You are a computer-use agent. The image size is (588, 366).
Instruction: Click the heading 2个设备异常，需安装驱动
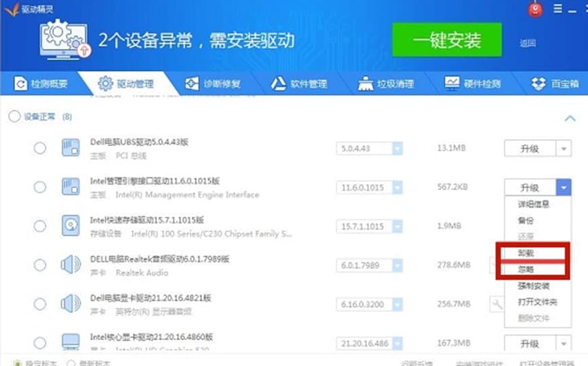click(196, 40)
